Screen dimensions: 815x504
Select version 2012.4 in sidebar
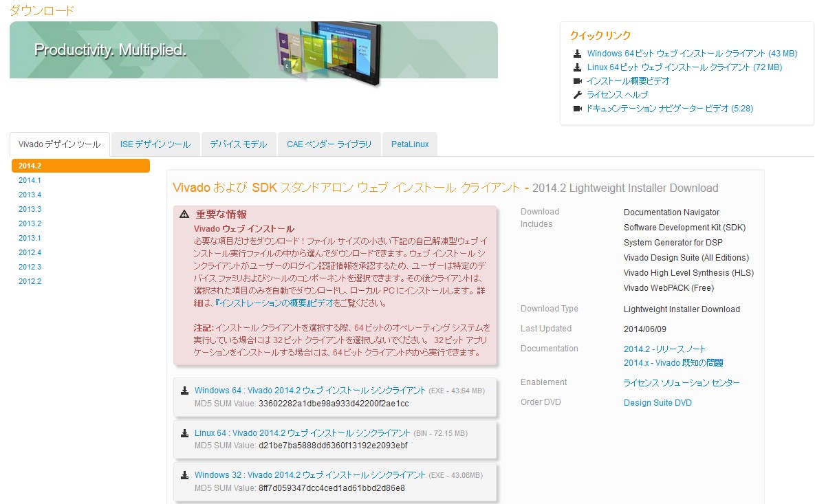(x=30, y=252)
